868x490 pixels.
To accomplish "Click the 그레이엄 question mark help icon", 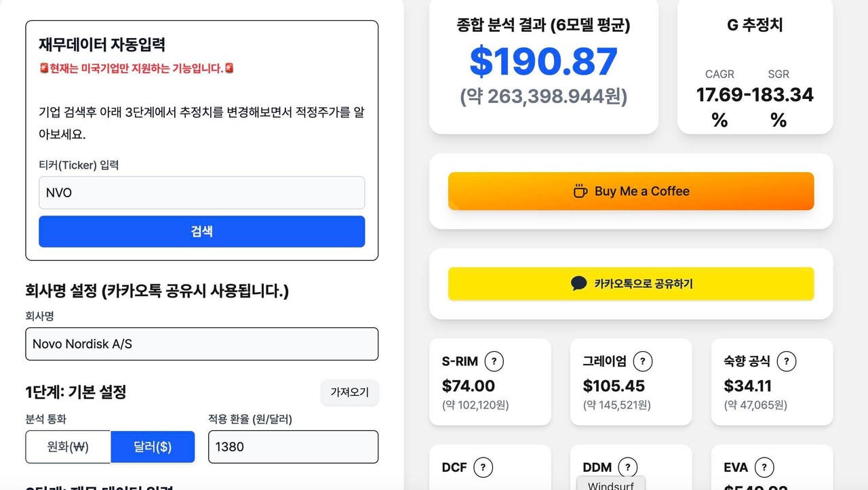I will point(642,361).
